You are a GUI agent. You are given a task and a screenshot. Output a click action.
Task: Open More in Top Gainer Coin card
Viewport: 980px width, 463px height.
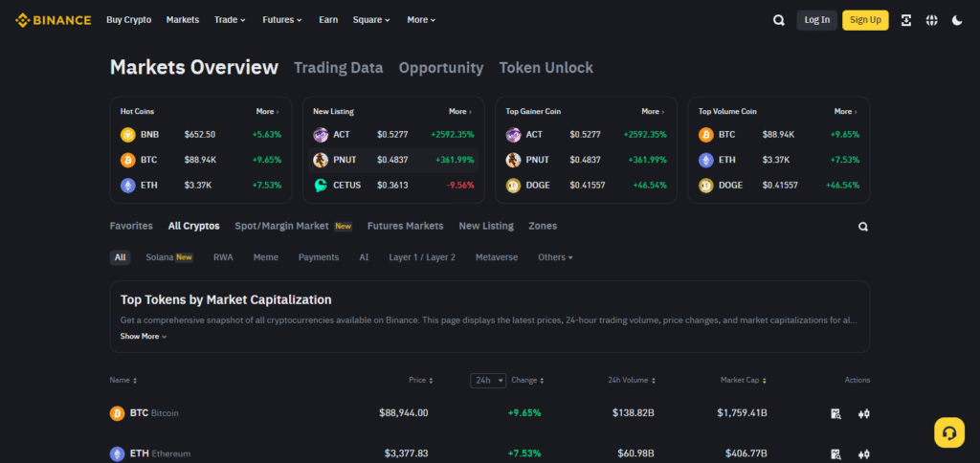point(653,111)
